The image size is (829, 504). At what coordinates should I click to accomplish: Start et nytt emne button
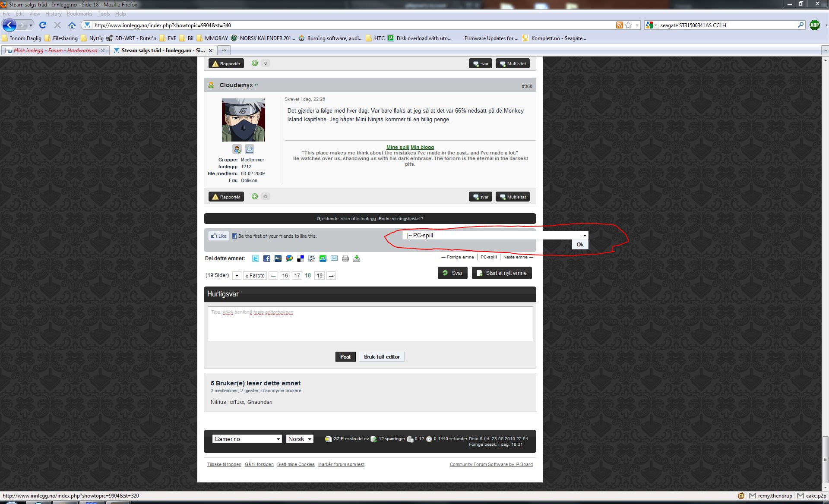click(502, 273)
